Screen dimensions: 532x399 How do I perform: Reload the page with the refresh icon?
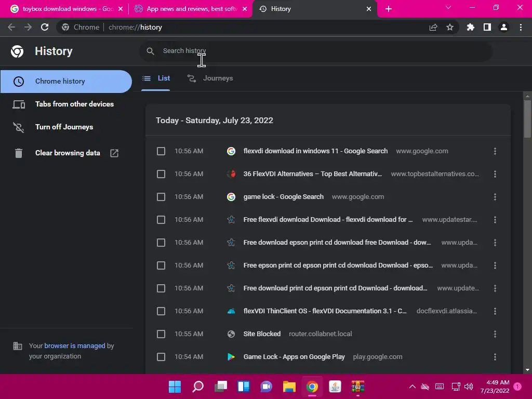pyautogui.click(x=45, y=27)
